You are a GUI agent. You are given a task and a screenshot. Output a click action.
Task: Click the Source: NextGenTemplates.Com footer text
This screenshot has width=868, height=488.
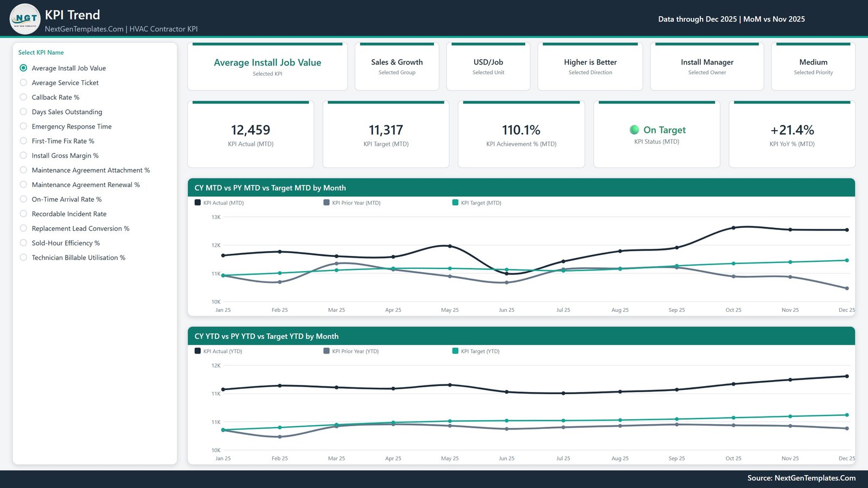click(x=801, y=478)
